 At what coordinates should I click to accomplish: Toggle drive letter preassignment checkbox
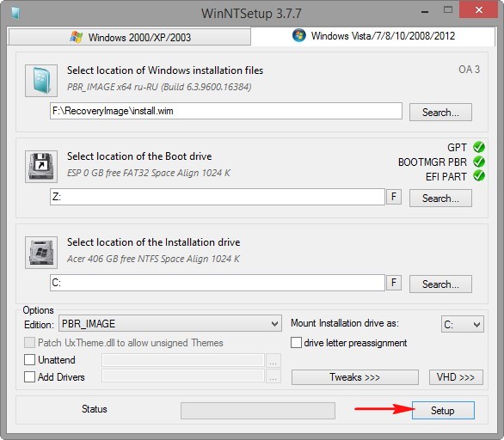click(296, 343)
